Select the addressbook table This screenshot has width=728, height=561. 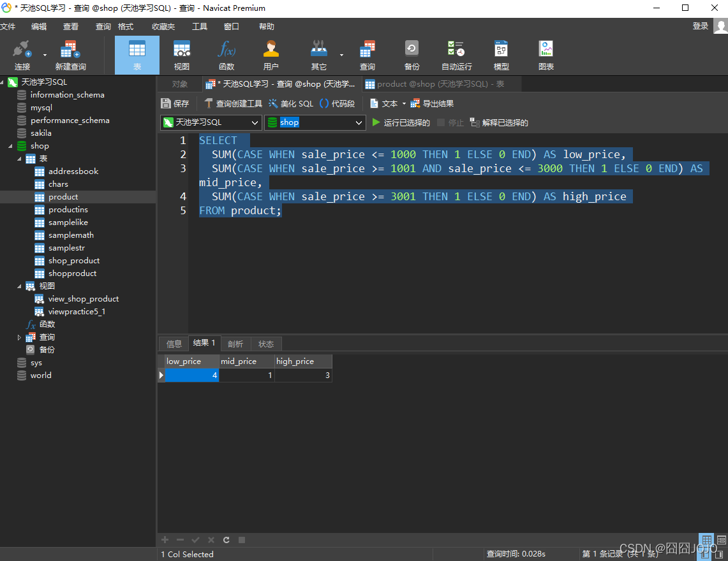click(73, 171)
